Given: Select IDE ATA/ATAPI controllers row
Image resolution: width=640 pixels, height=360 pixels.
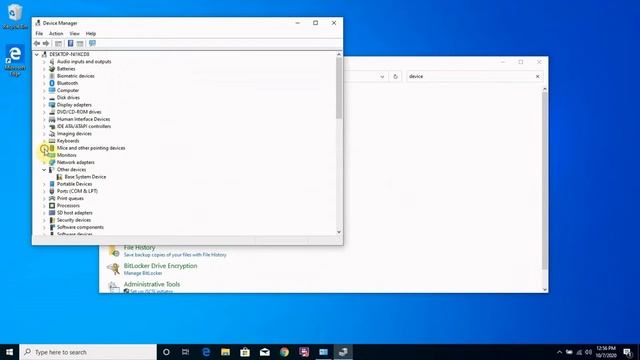Looking at the screenshot, I should [x=84, y=127].
